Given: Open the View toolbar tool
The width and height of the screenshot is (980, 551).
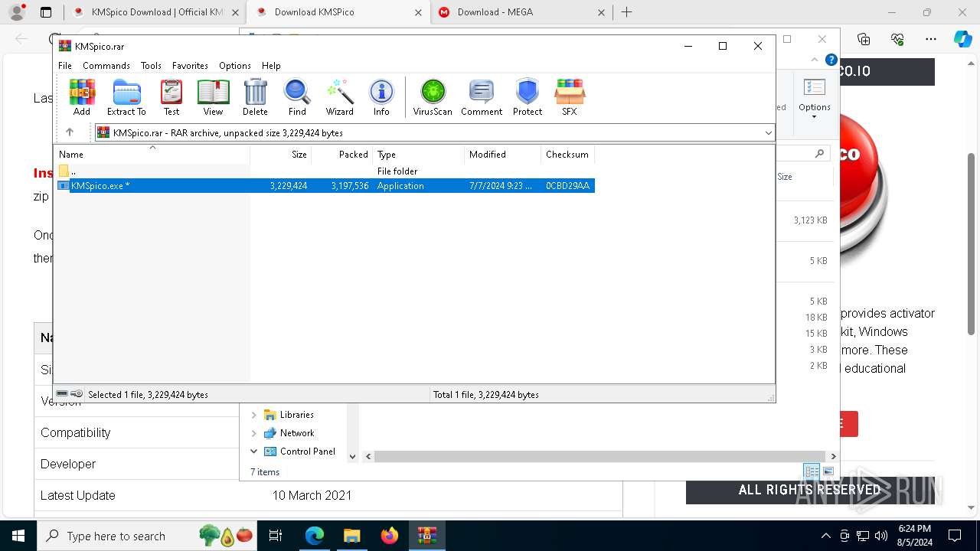Looking at the screenshot, I should pyautogui.click(x=213, y=97).
